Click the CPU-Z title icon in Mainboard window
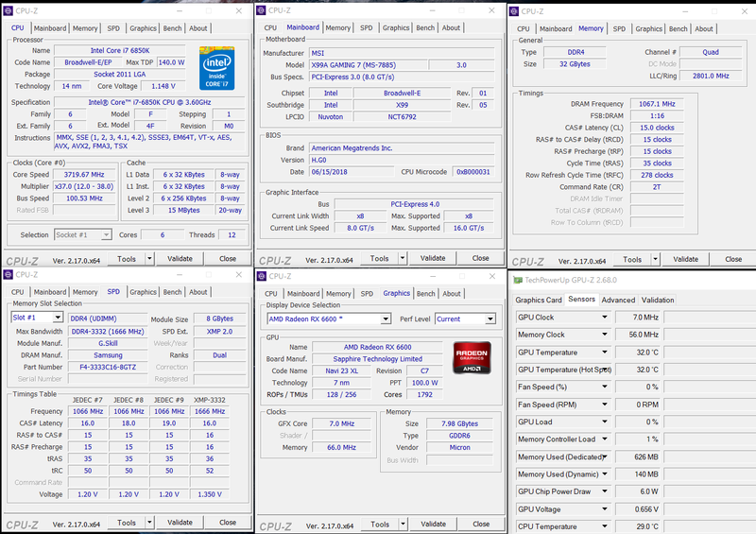 pyautogui.click(x=262, y=10)
